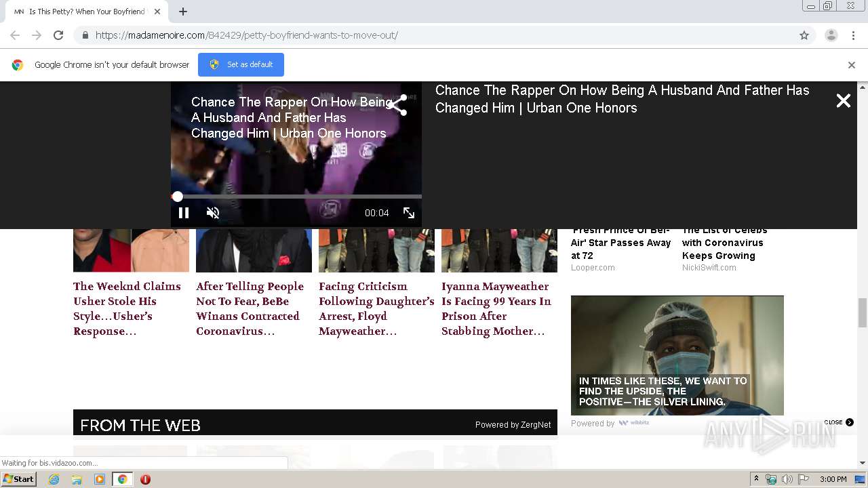This screenshot has width=868, height=488.
Task: Click the Wibbitz logo link
Action: click(633, 423)
